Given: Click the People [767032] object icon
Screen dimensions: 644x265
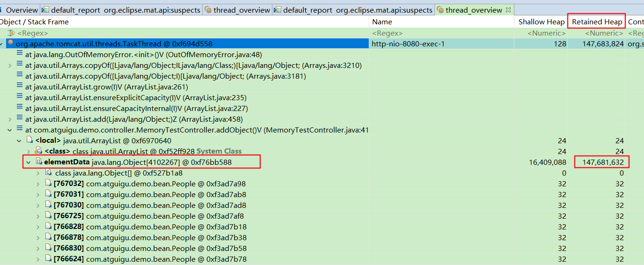Looking at the screenshot, I should (48, 184).
